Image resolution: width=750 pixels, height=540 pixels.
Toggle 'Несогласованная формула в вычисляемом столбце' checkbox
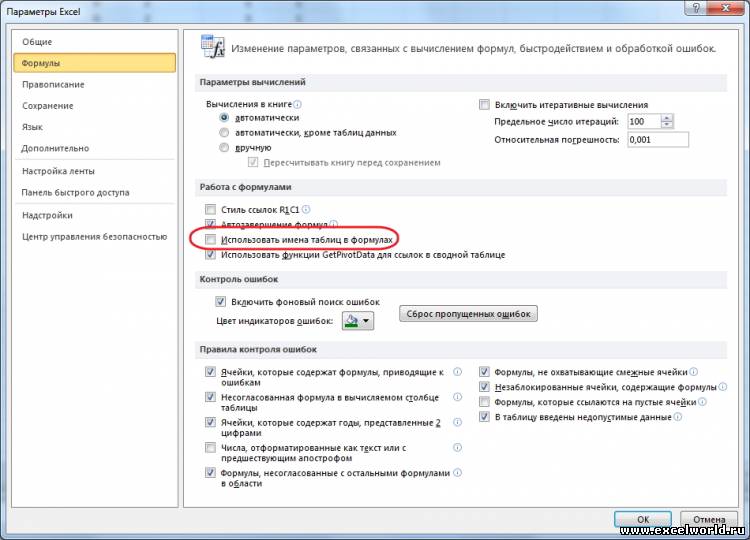210,397
